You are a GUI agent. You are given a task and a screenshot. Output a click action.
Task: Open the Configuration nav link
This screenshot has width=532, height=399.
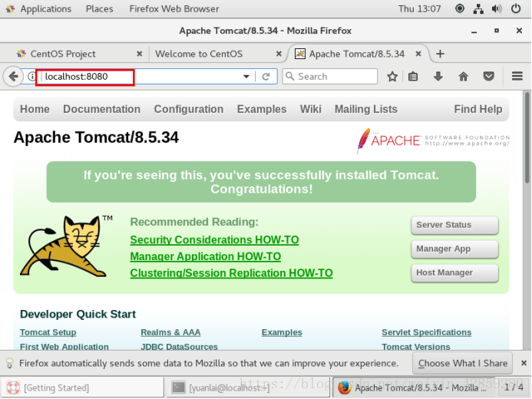pos(189,109)
